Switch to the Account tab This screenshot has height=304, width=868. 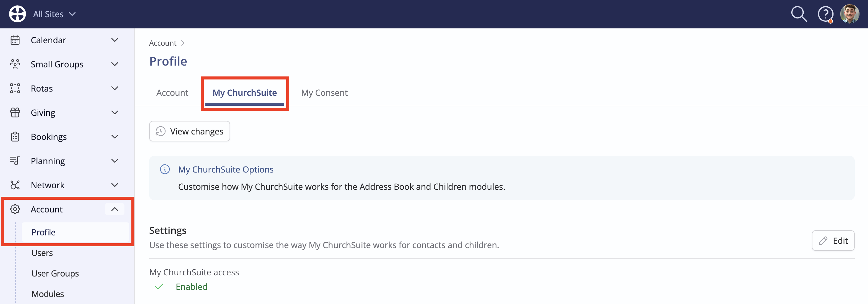[172, 93]
